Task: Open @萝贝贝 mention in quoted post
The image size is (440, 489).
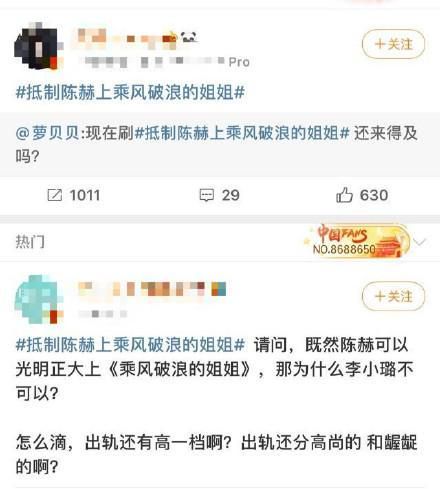Action: tap(47, 133)
